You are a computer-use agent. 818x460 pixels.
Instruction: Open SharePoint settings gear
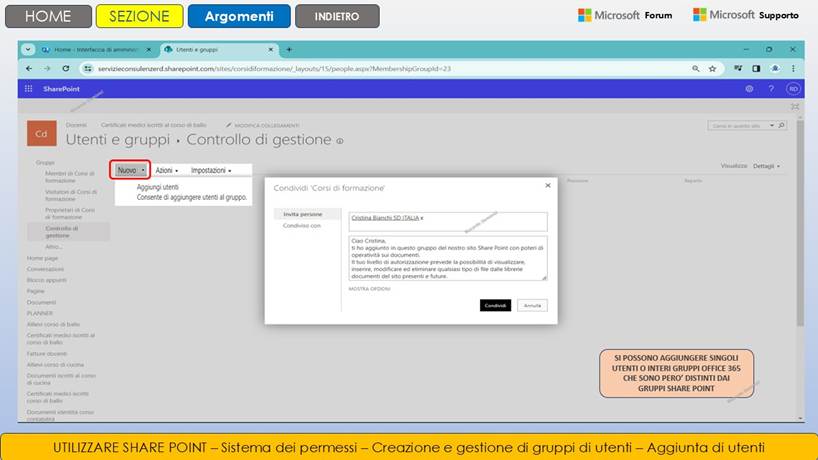pos(749,89)
